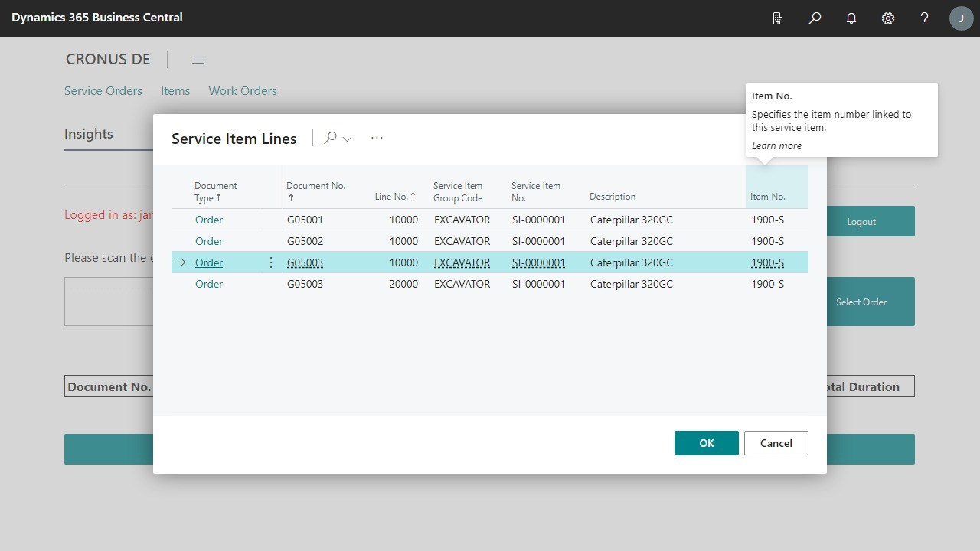Switch to the Items tab
The height and width of the screenshot is (551, 980).
[175, 90]
